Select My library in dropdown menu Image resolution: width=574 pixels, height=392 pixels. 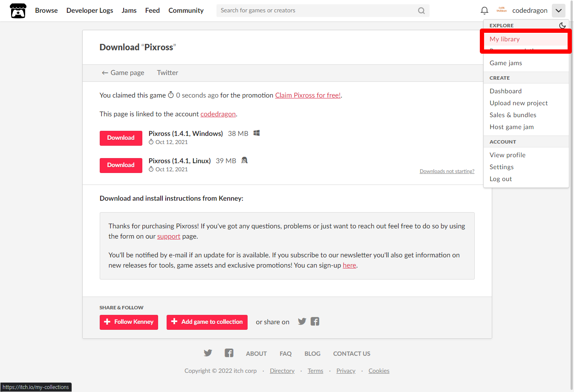click(526, 39)
